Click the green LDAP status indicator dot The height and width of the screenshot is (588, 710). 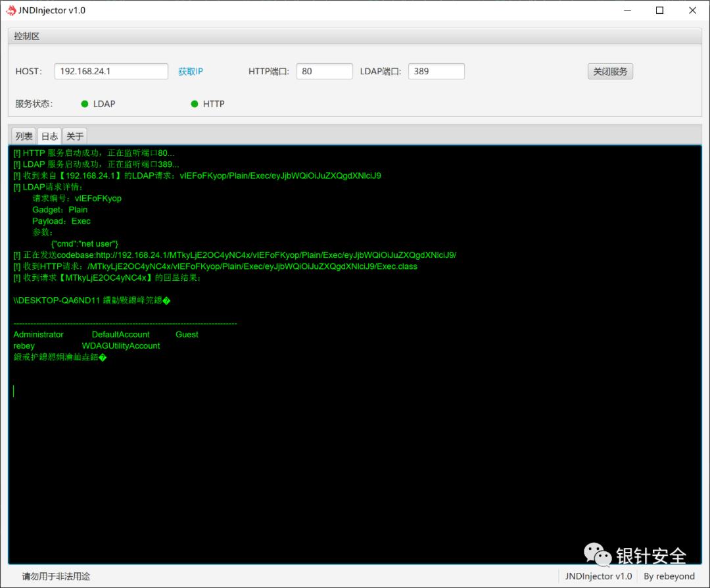(x=85, y=104)
